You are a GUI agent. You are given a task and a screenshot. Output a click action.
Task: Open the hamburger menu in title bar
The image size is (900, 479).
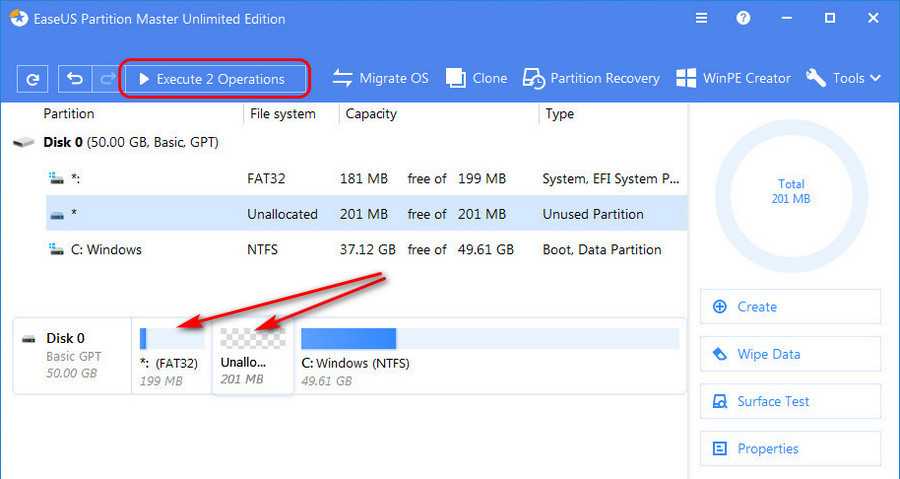701,18
